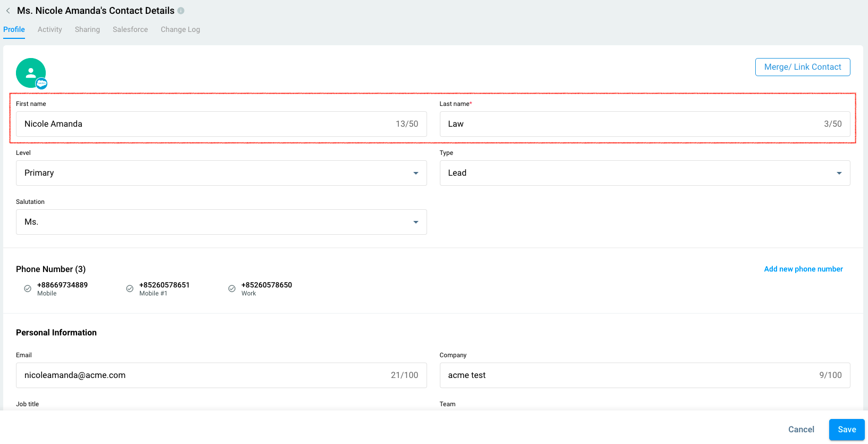Edit the Company field
The height and width of the screenshot is (444, 868).
[645, 375]
